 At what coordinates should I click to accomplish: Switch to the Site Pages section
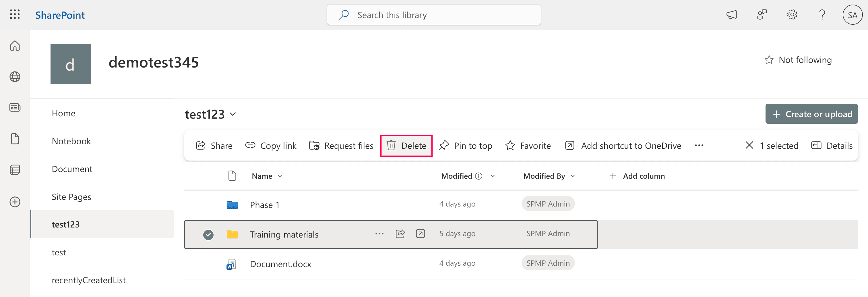coord(71,196)
